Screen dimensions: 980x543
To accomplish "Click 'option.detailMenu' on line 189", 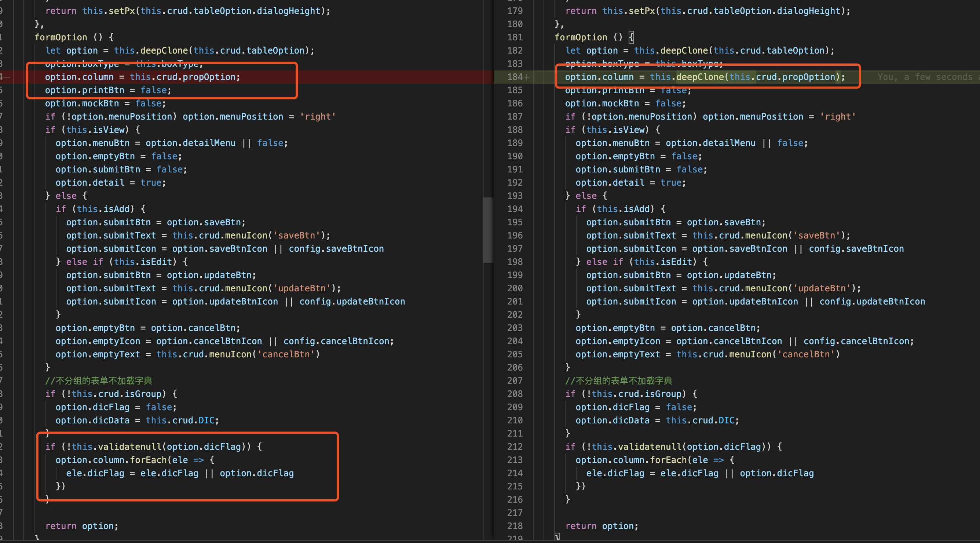I will pyautogui.click(x=711, y=143).
